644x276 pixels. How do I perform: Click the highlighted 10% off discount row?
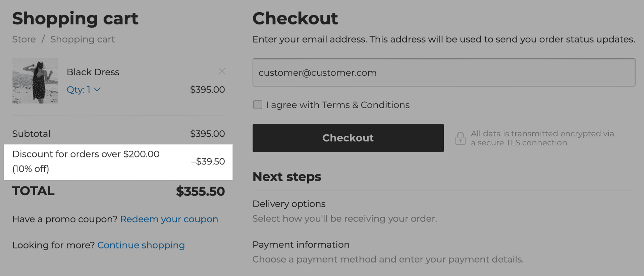[x=118, y=162]
